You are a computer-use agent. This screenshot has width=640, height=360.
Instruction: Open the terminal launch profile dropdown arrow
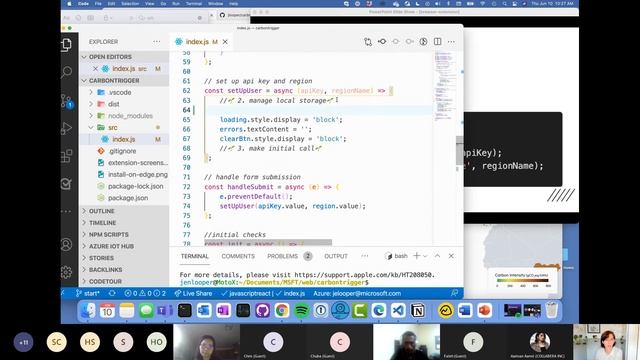click(425, 256)
